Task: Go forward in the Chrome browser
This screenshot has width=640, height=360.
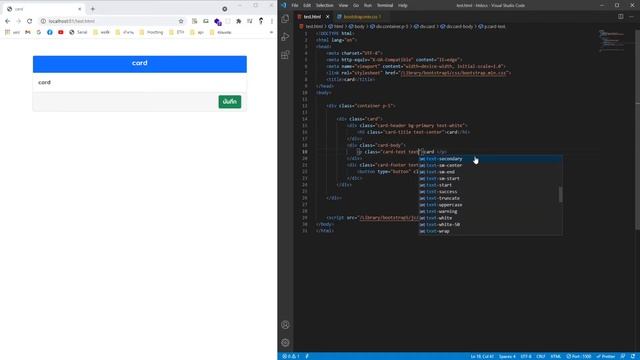Action: coord(18,21)
